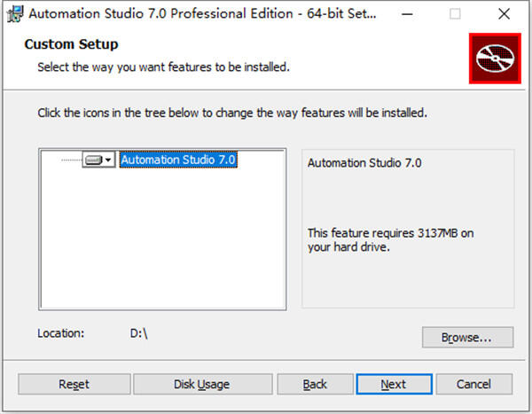The width and height of the screenshot is (532, 414).
Task: Select the Automation Studio 7.0 tree item
Action: [178, 160]
